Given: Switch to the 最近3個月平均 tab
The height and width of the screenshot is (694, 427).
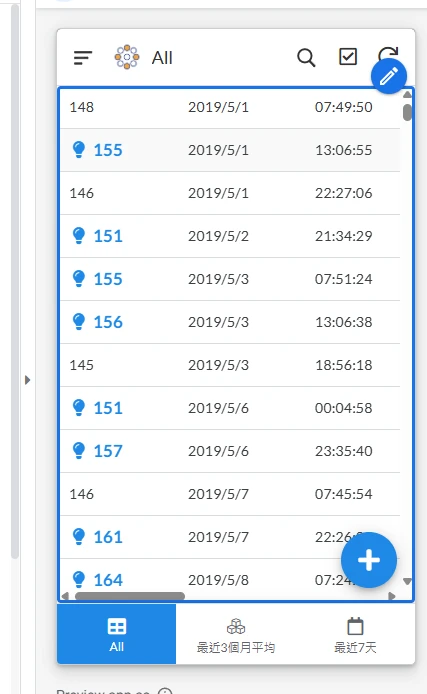Looking at the screenshot, I should [x=236, y=634].
